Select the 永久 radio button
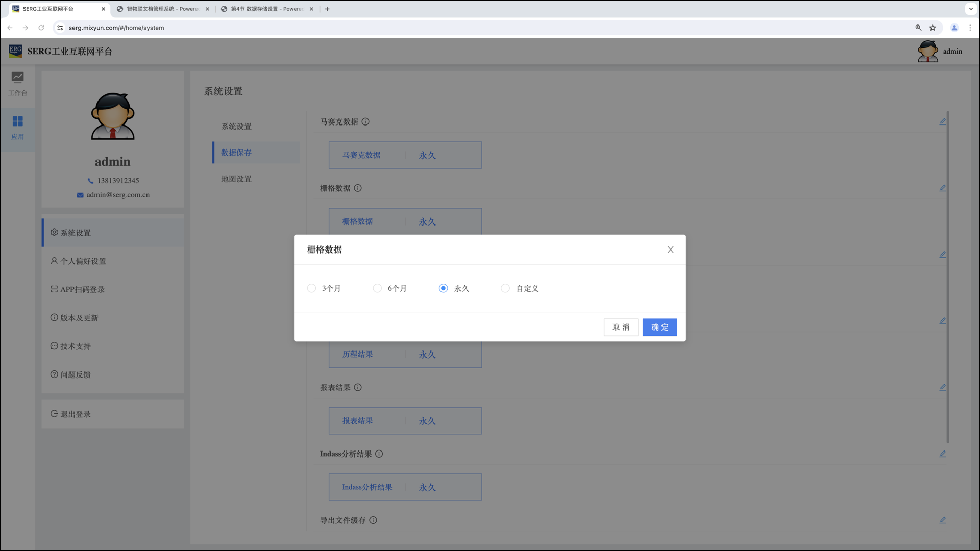Screen dimensions: 980x551 pos(443,288)
